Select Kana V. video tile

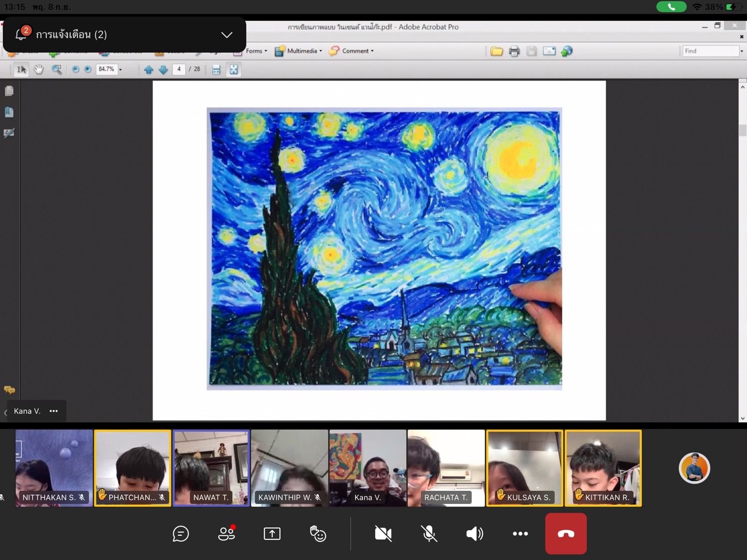pos(368,468)
